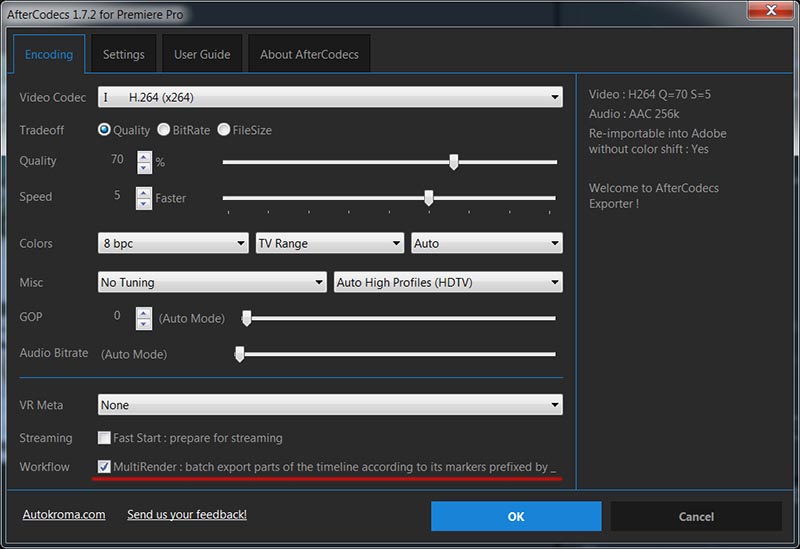This screenshot has width=800, height=549.
Task: Select the BitRate tradeoff option
Action: 163,130
